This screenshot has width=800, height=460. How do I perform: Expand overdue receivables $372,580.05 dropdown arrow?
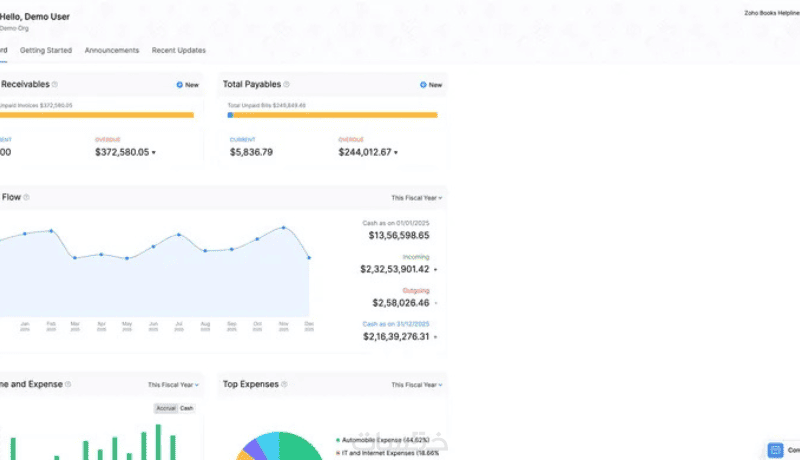tap(154, 152)
